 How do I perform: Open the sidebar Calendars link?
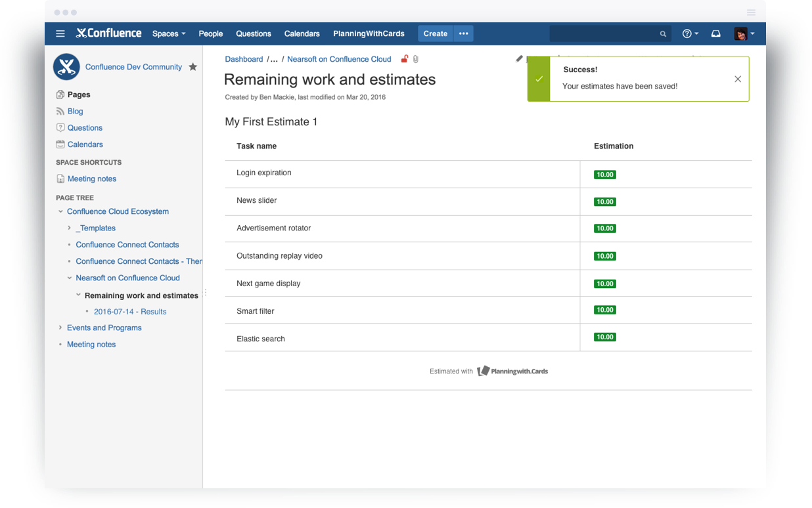[x=85, y=144]
